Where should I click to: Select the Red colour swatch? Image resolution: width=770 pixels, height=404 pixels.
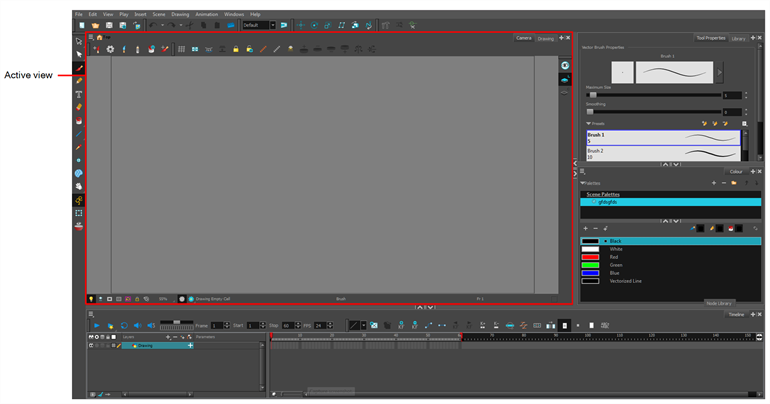pos(590,257)
